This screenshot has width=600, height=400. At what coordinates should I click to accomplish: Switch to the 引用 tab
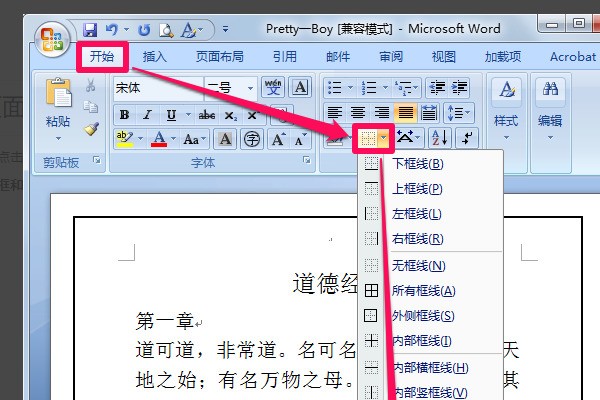coord(285,57)
